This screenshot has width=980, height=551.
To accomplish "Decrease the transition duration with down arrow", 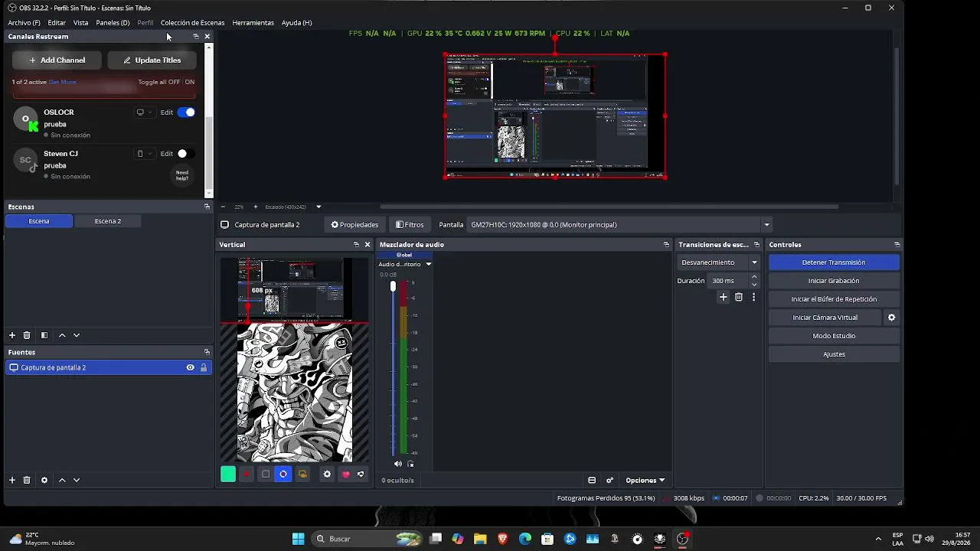I will (754, 285).
